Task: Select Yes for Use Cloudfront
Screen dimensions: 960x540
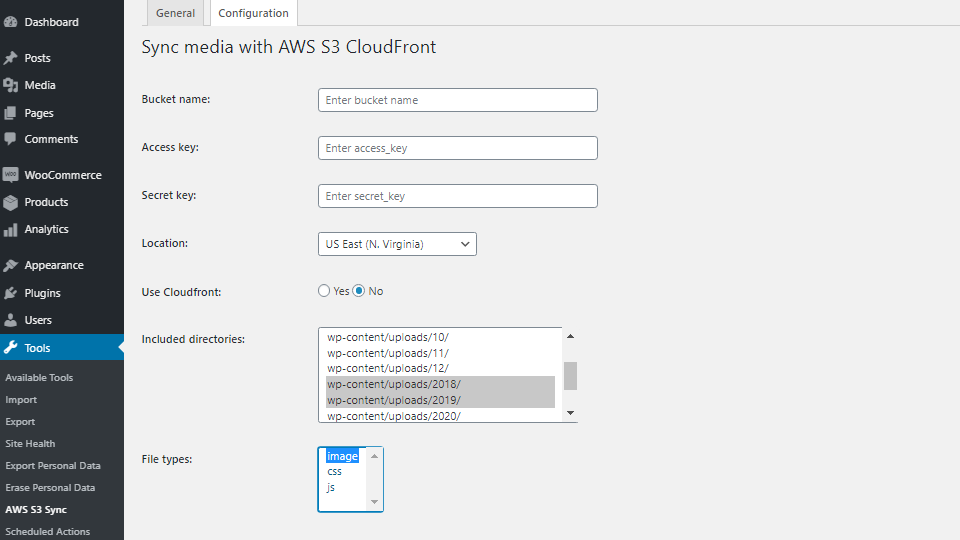Action: 324,291
